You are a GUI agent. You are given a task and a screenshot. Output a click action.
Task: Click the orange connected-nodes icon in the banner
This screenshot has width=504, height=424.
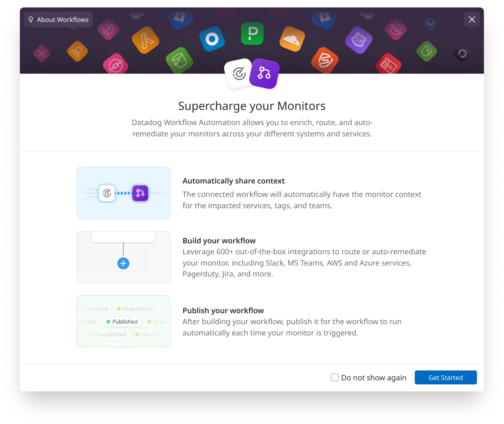pyautogui.click(x=77, y=51)
